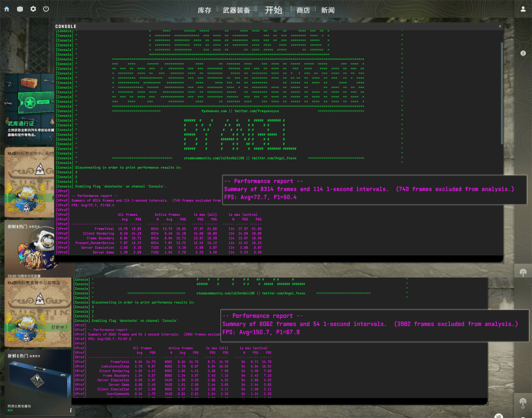Click the power quit icon
Image resolution: width=532 pixels, height=418 pixels.
(46, 9)
